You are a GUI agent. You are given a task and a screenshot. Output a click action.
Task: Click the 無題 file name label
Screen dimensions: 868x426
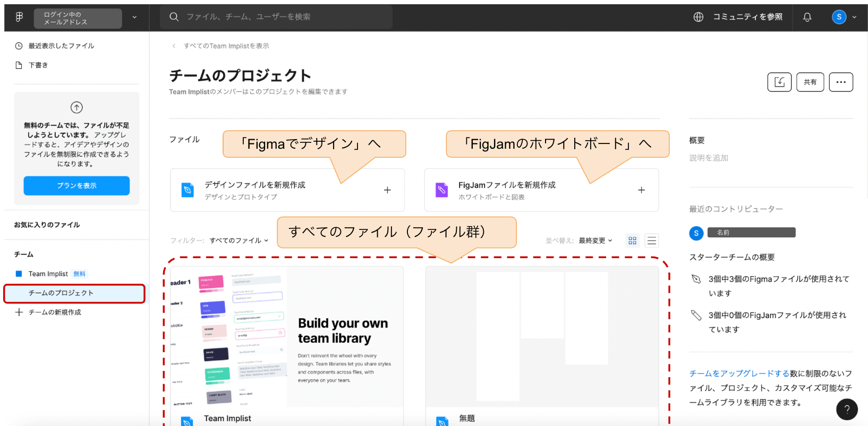tap(467, 419)
